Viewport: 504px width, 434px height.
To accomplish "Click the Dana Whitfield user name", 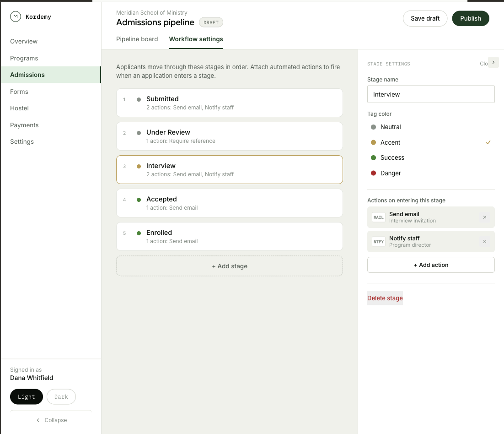I will 32,378.
